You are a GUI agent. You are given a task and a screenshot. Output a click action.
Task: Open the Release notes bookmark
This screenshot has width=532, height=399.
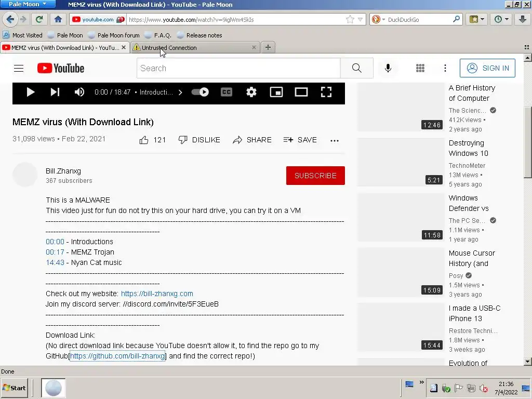pos(199,35)
